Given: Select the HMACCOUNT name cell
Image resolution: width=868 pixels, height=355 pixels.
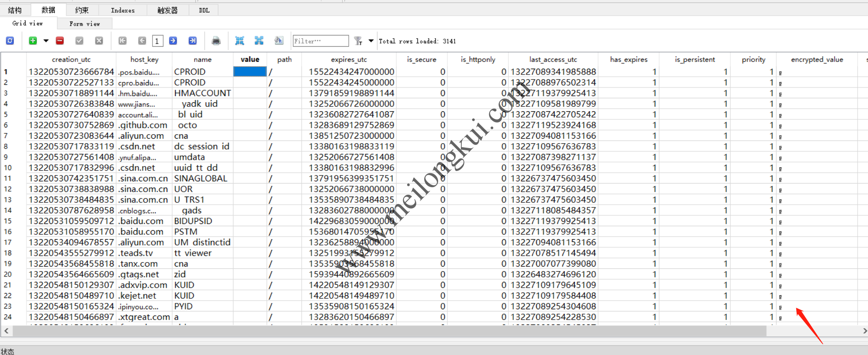Looking at the screenshot, I should [203, 93].
